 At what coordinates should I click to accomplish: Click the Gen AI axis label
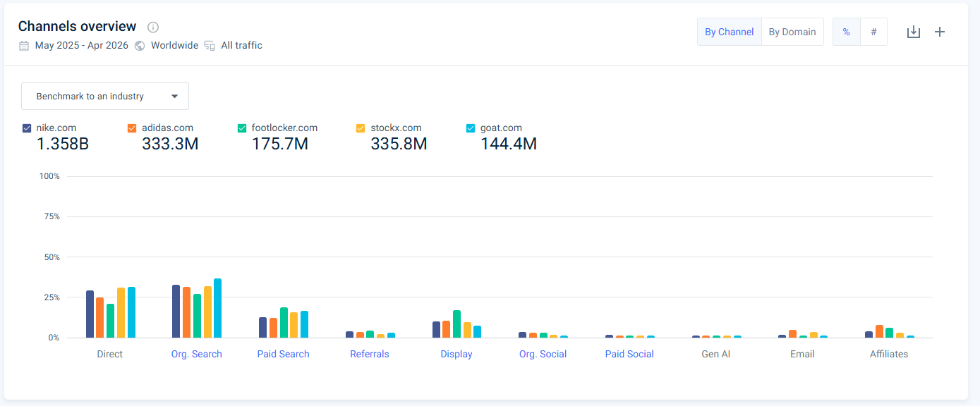point(716,354)
